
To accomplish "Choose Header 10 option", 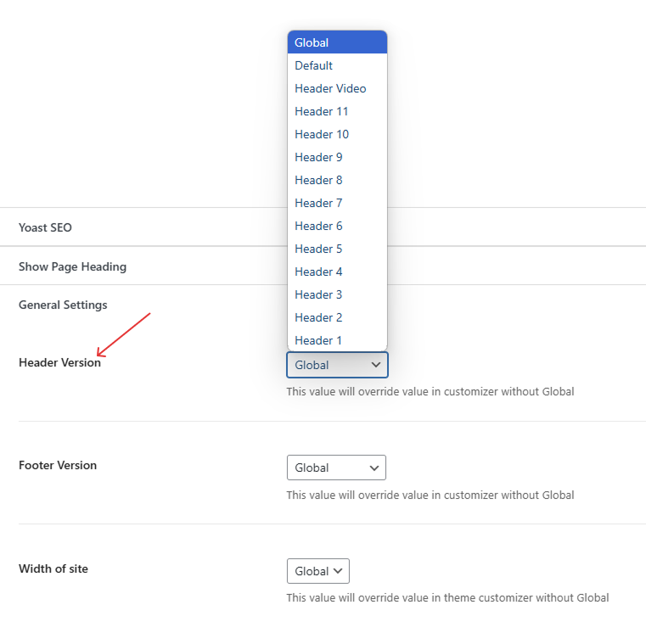I will point(336,134).
